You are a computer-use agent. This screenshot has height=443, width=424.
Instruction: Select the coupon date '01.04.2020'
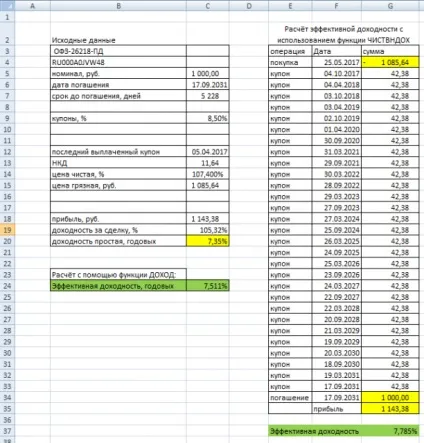click(336, 130)
